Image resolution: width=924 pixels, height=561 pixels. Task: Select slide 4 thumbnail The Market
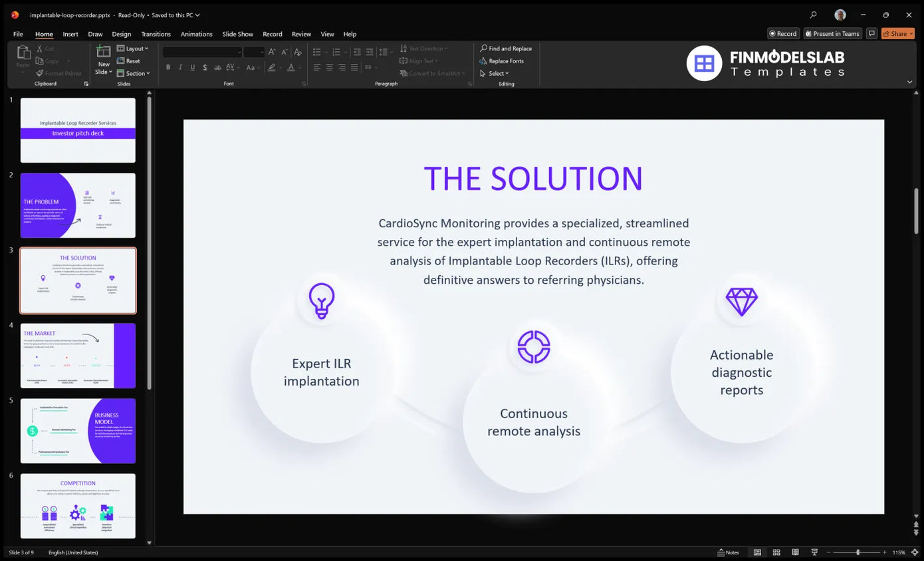coord(78,356)
